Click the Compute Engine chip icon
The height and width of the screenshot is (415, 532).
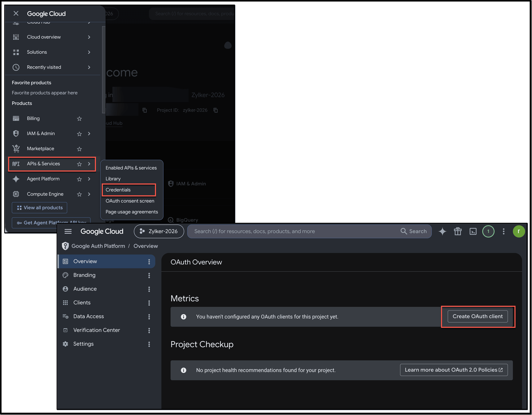point(16,194)
